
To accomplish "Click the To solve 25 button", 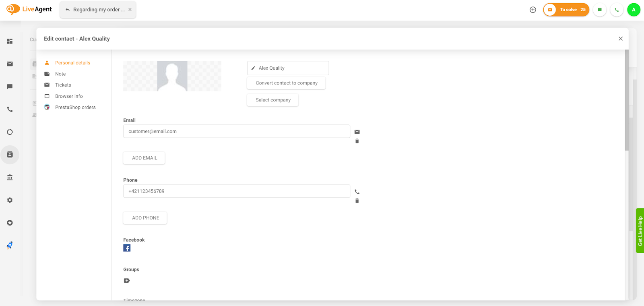I will 566,10.
